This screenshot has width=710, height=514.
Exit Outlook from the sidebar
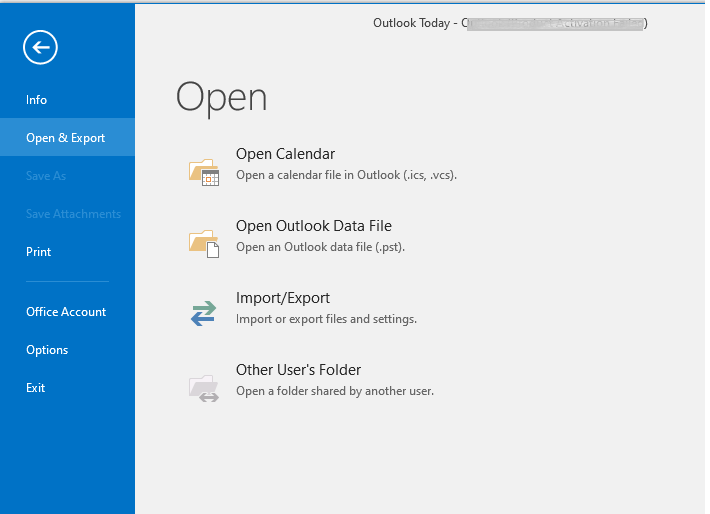click(67, 388)
